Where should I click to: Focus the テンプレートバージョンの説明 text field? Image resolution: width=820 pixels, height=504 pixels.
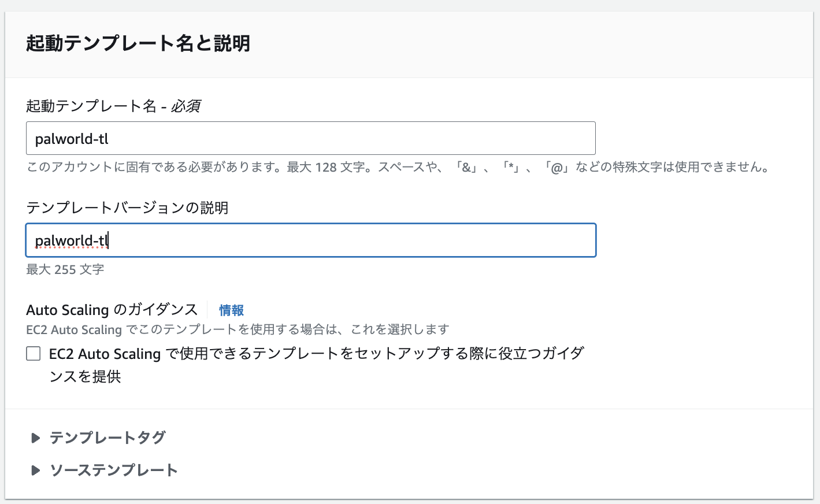click(310, 240)
